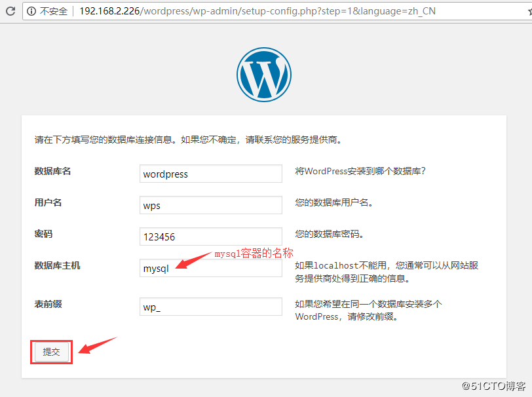
Task: Click the localhost hint text beside database host
Action: [387, 272]
